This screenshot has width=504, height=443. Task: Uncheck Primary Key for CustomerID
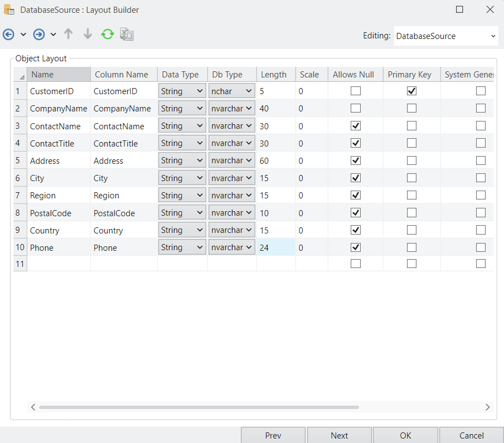411,91
